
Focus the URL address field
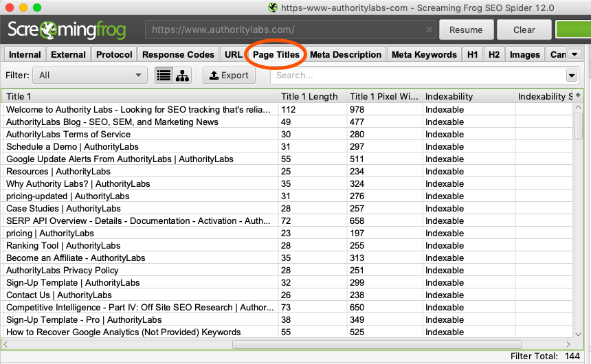290,30
